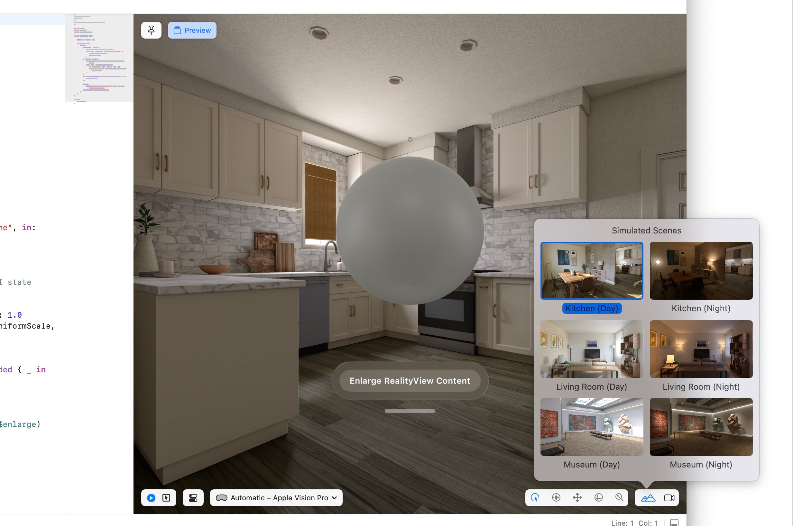This screenshot has width=812, height=526.
Task: Select the orbit tool
Action: (x=598, y=498)
